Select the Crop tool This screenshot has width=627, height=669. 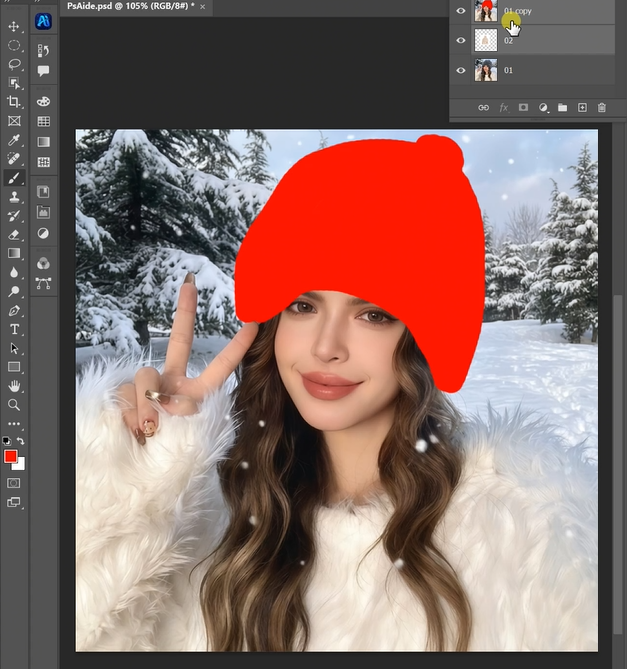pos(14,102)
